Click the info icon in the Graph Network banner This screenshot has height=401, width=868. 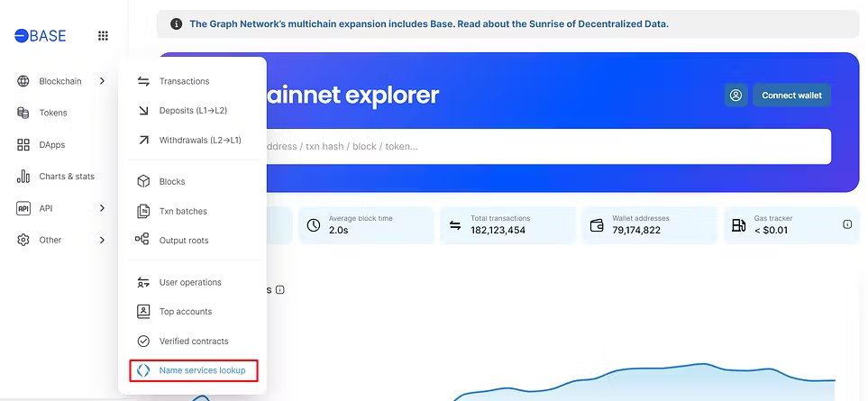coord(176,23)
